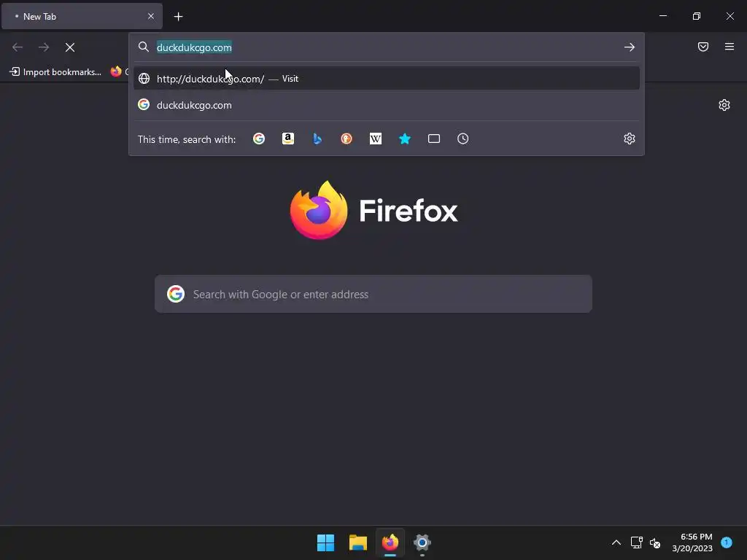Screen dimensions: 747x560
Task: Select the New Tab tab
Action: click(82, 16)
